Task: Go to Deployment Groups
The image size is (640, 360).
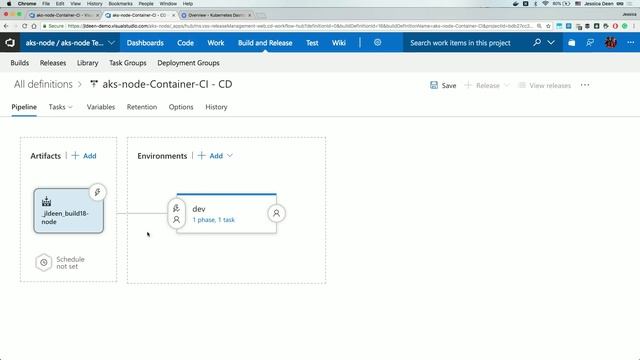Action: pyautogui.click(x=188, y=63)
